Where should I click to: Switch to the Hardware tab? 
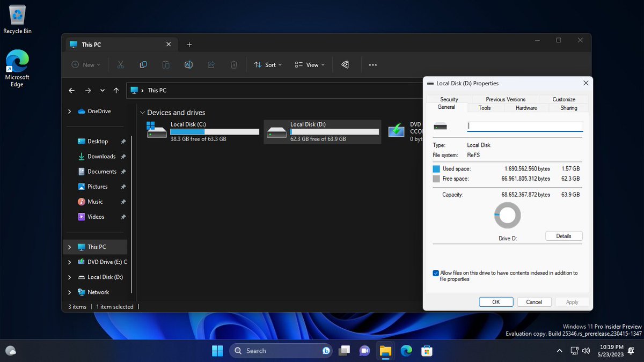(526, 108)
